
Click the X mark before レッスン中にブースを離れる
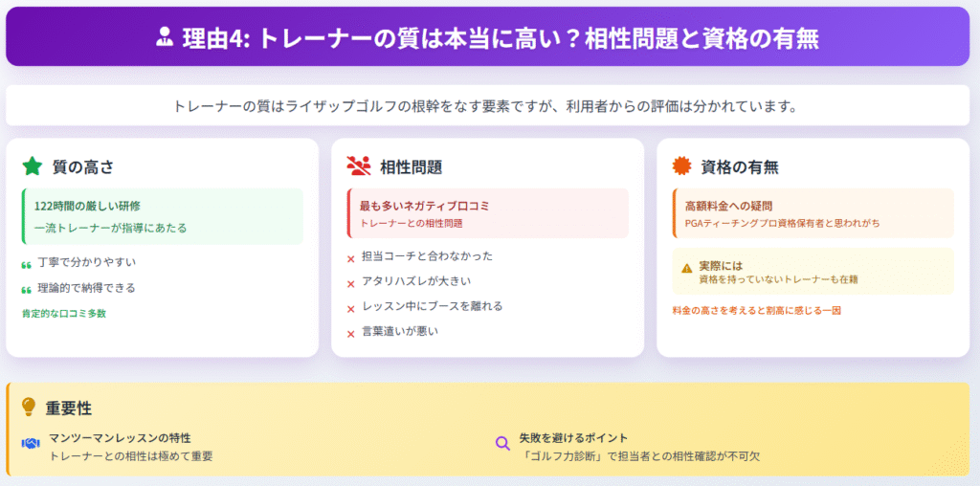pos(350,309)
